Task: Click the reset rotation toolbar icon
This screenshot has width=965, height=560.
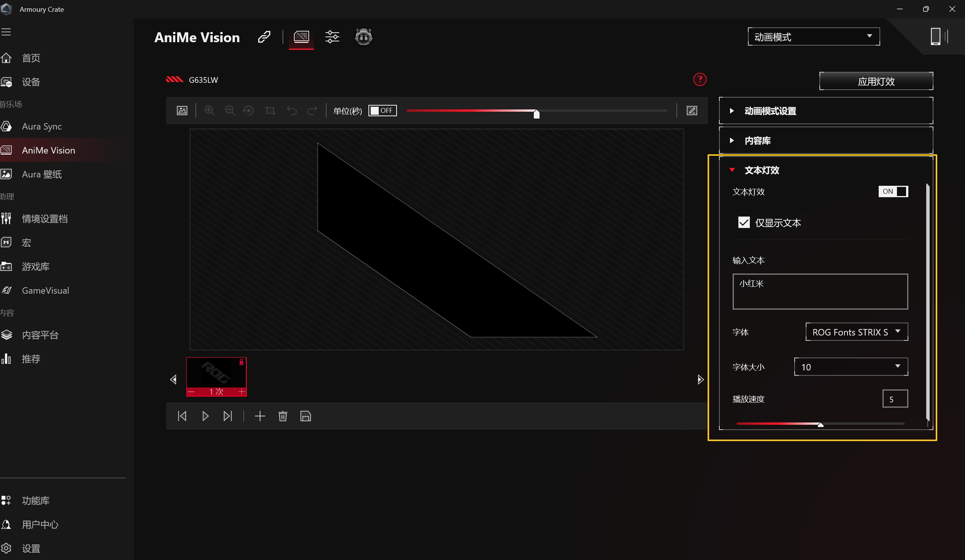Action: [x=249, y=111]
